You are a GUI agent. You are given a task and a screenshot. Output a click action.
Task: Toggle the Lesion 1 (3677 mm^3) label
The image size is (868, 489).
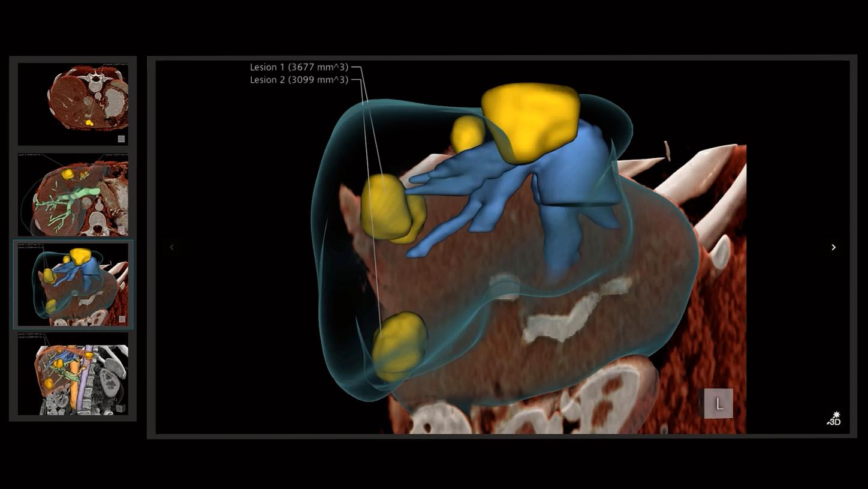pos(298,67)
